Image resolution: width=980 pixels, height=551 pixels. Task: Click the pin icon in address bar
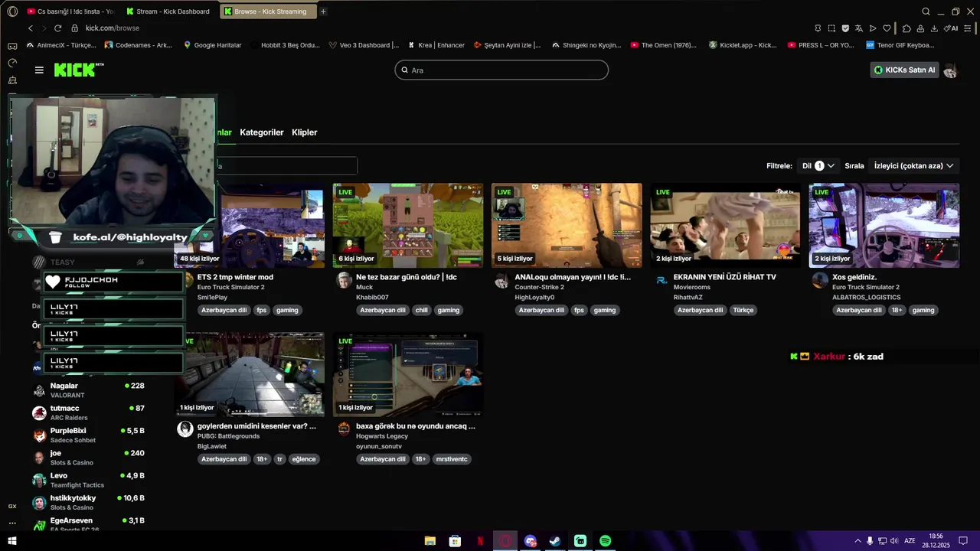pos(818,28)
